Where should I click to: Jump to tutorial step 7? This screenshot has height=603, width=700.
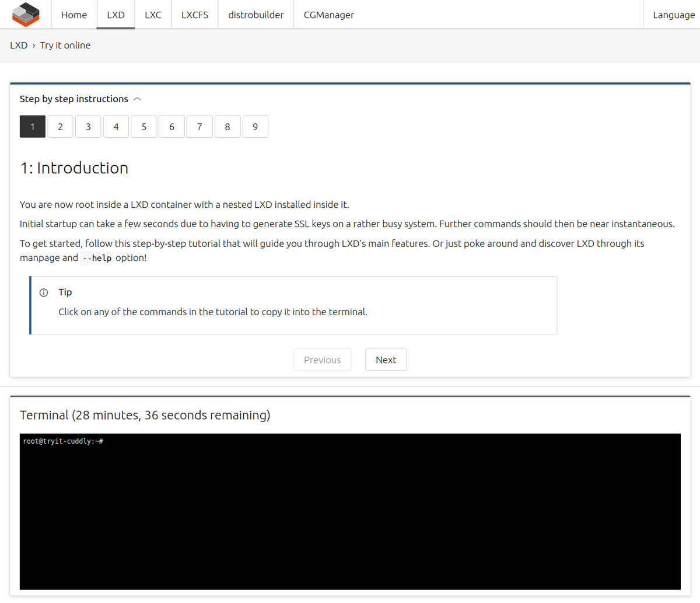pyautogui.click(x=199, y=127)
